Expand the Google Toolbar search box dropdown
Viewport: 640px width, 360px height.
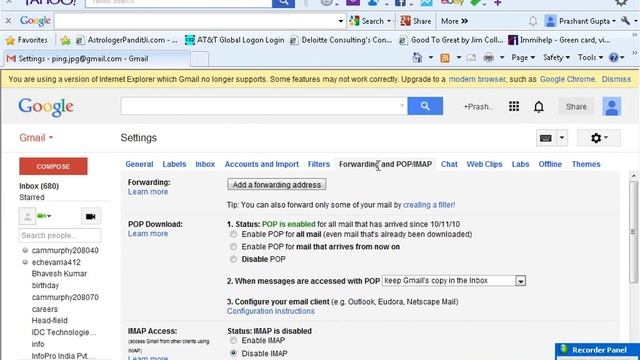coord(341,21)
